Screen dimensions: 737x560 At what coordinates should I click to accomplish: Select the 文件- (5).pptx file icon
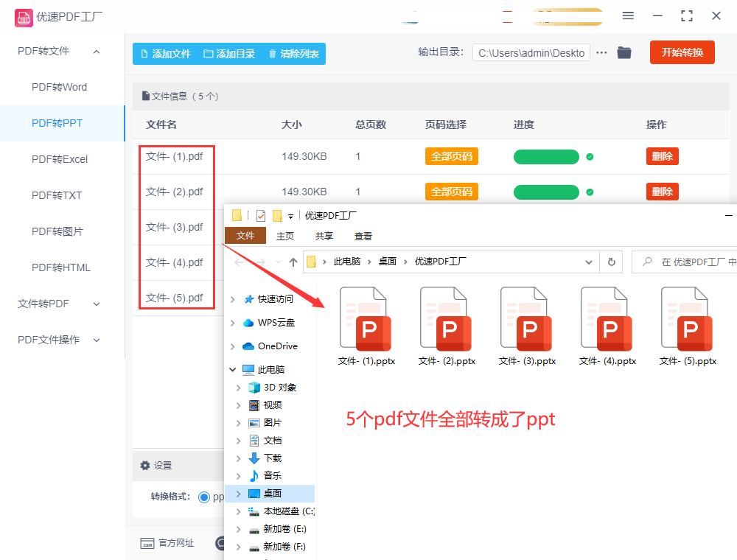(688, 320)
